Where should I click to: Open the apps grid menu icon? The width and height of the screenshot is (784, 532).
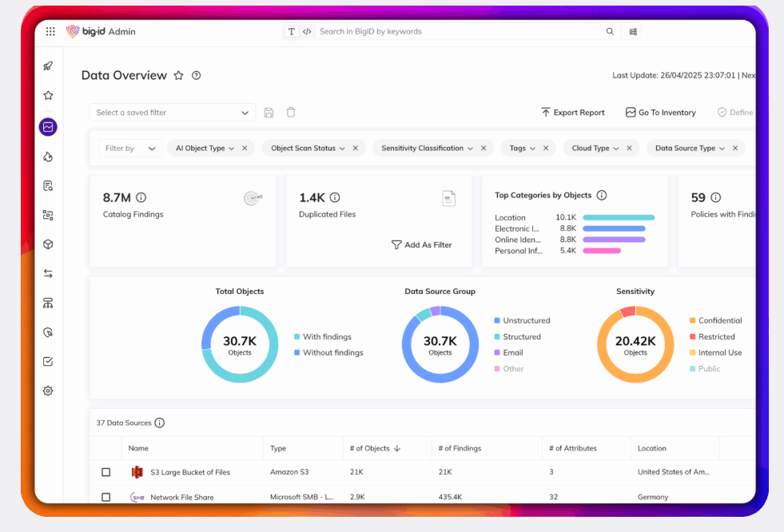[50, 32]
